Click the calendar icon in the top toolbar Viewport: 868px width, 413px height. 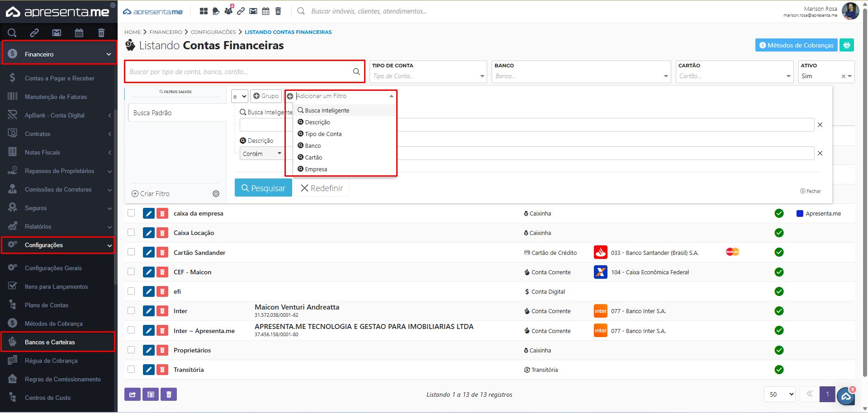[266, 11]
